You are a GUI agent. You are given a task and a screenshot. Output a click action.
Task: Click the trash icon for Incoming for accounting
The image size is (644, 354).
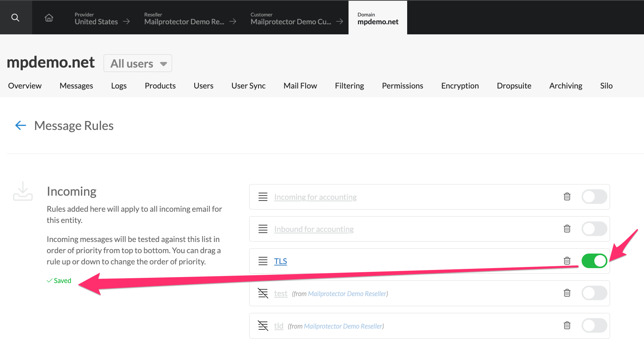[x=567, y=196]
